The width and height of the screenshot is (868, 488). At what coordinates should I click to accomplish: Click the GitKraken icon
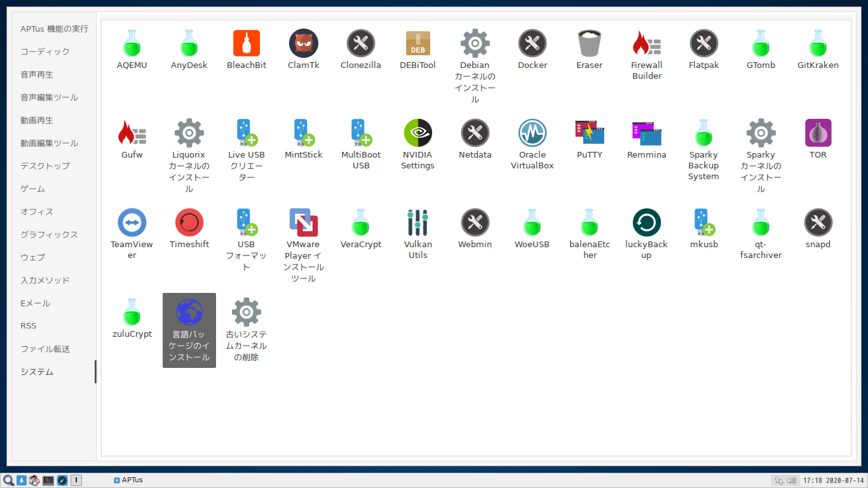[x=818, y=43]
